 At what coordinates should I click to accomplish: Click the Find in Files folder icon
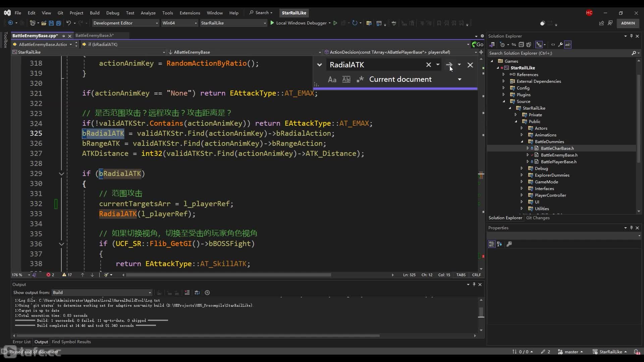pyautogui.click(x=369, y=23)
